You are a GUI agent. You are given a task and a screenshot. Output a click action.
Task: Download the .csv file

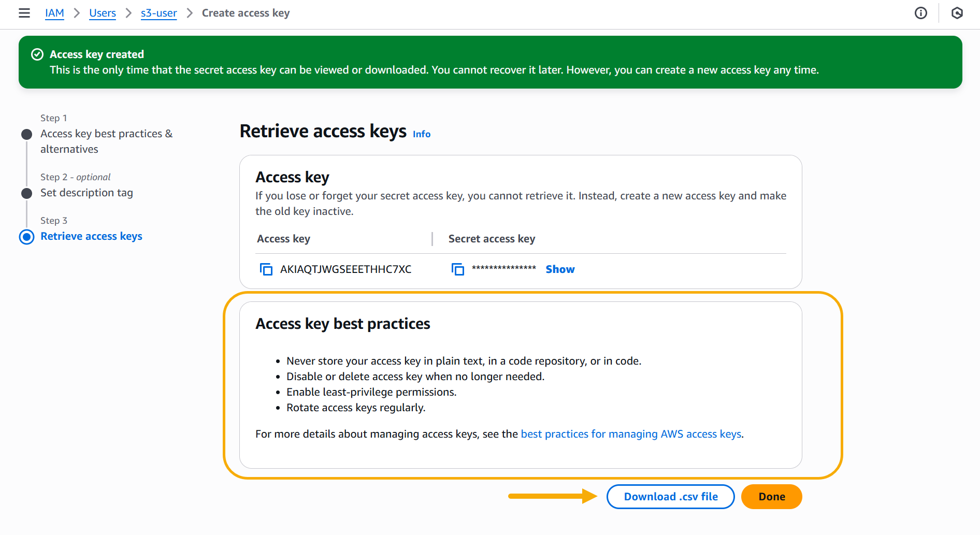click(x=670, y=497)
